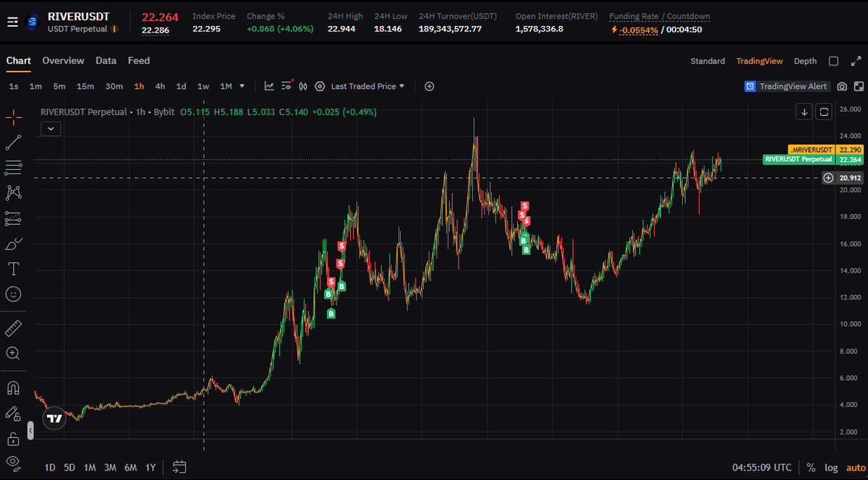The image size is (868, 480).
Task: Select the zoom in tool
Action: click(13, 353)
